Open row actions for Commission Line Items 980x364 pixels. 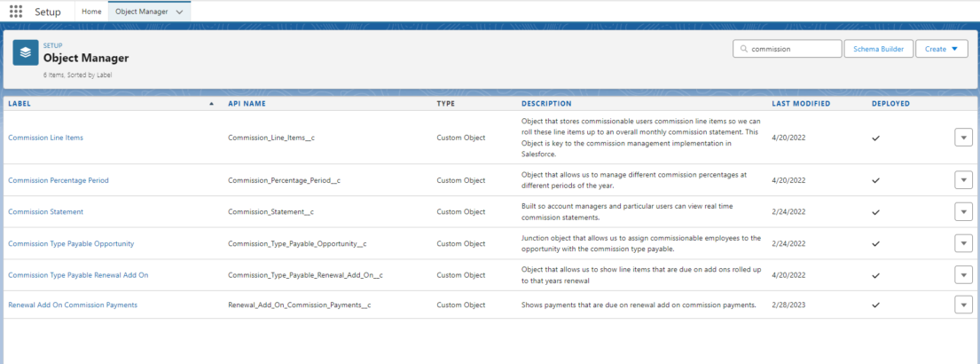click(963, 137)
